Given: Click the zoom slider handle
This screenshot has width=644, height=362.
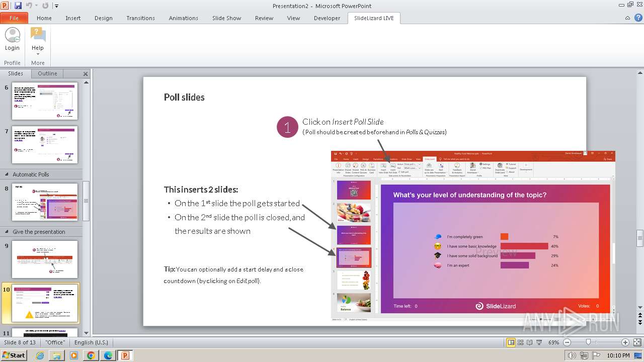Looking at the screenshot, I should [x=588, y=342].
